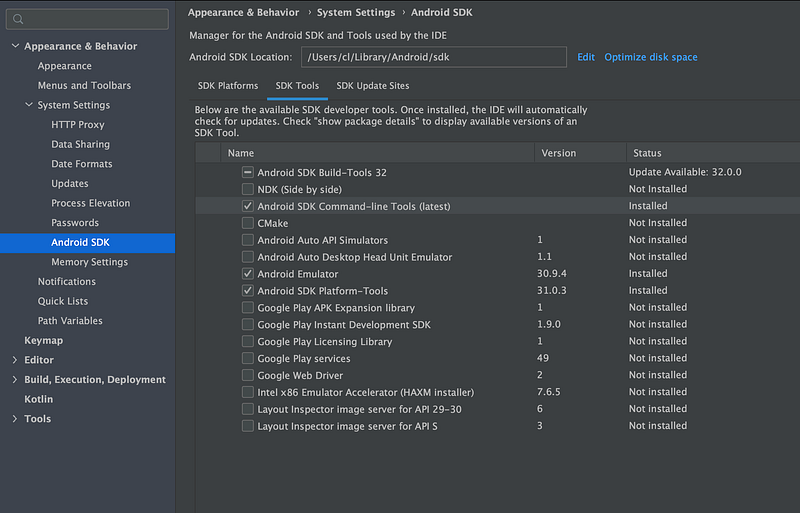Check Google Play Instant Development SDK
This screenshot has height=513, width=800.
click(247, 325)
